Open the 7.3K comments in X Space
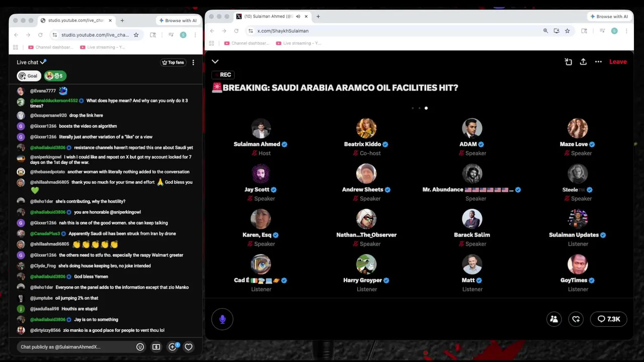 pos(609,319)
